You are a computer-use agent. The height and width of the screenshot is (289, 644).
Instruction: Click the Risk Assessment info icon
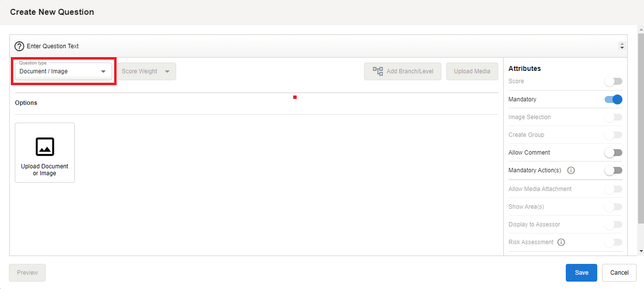pyautogui.click(x=561, y=242)
